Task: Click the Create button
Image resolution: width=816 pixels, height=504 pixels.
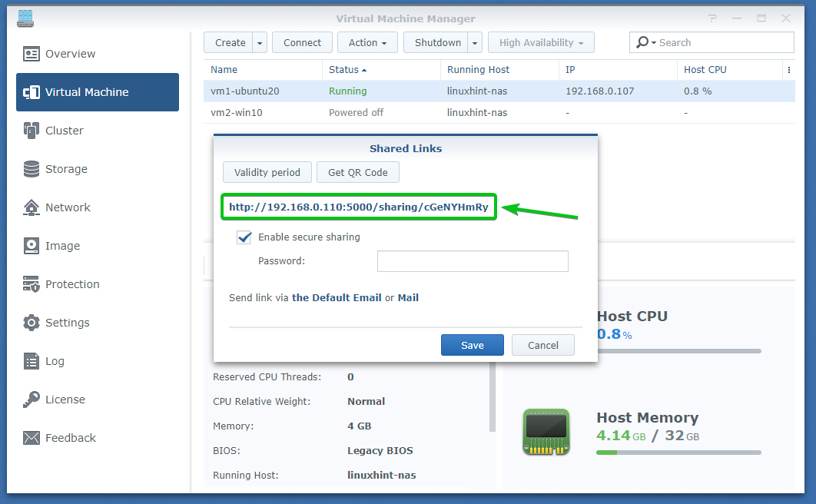Action: tap(230, 43)
